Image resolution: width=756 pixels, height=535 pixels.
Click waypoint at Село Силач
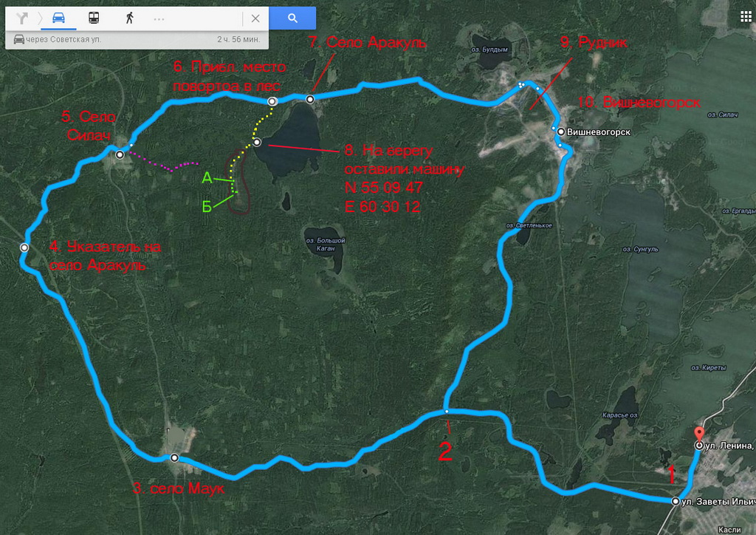[x=120, y=154]
